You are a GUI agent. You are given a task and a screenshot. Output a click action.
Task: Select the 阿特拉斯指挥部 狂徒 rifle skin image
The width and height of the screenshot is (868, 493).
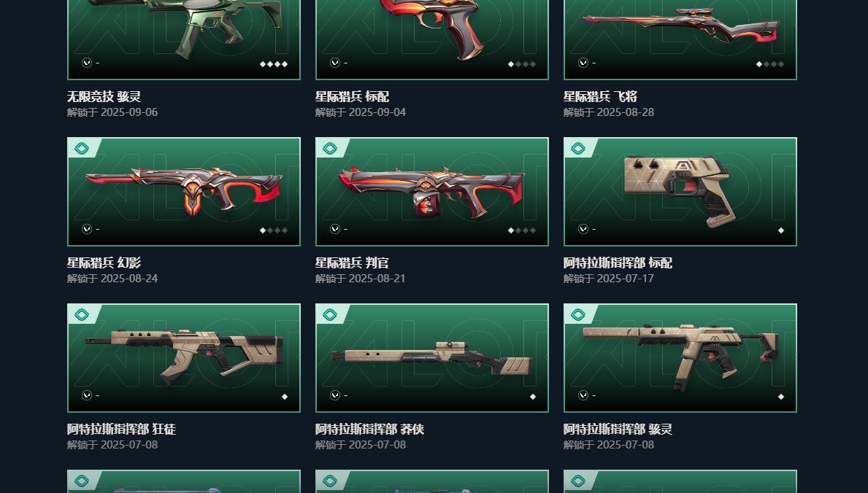(184, 357)
